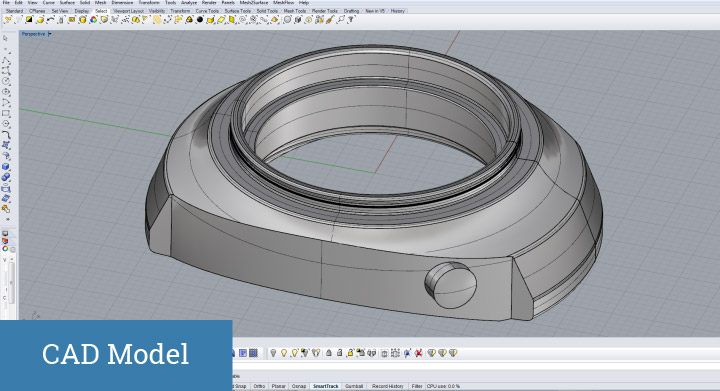The width and height of the screenshot is (720, 391).
Task: Switch to the Viewport Layout toolbar tab
Action: tap(129, 11)
